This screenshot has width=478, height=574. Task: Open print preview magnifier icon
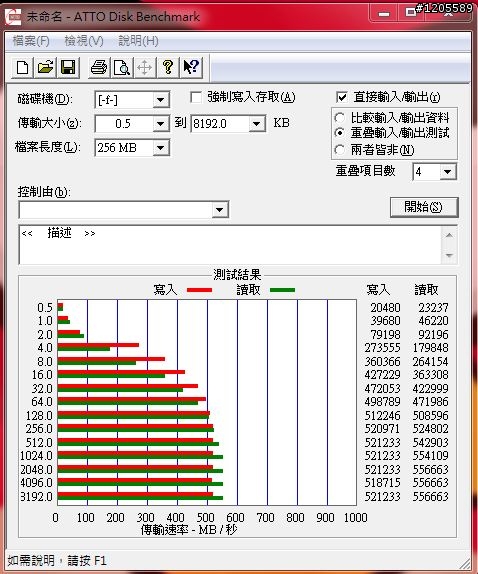click(x=122, y=67)
